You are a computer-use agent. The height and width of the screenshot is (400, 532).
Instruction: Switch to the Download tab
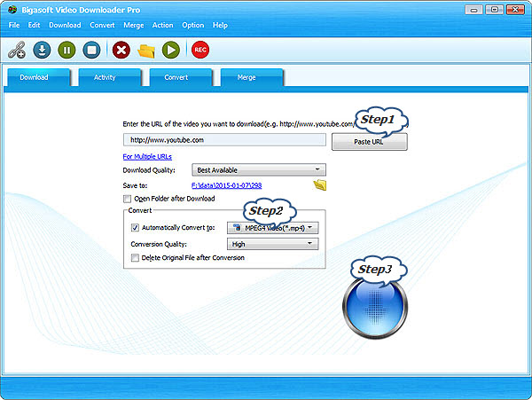click(x=39, y=77)
